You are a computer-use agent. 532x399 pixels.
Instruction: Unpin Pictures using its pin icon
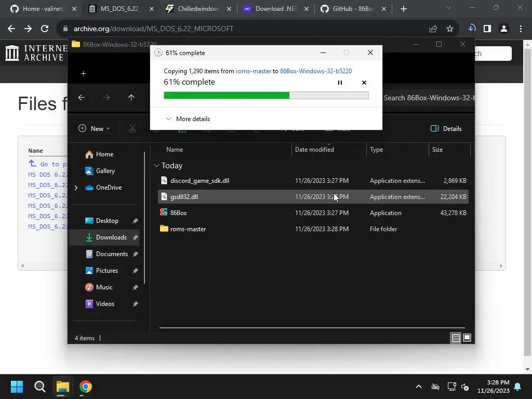(x=136, y=271)
